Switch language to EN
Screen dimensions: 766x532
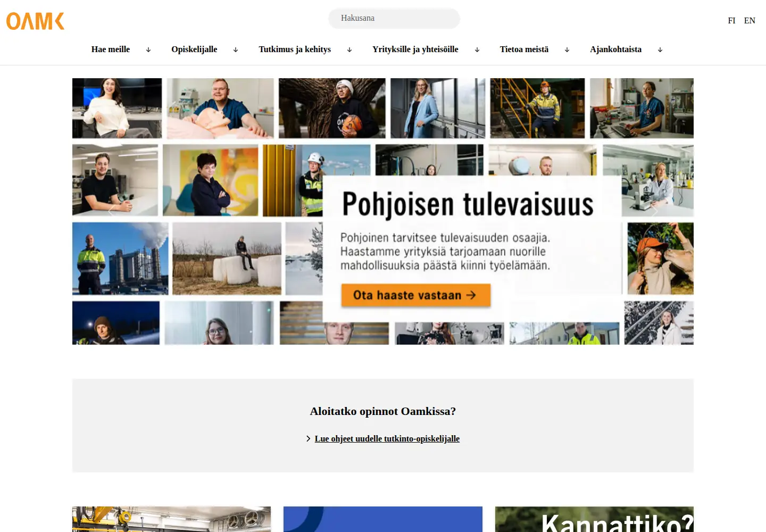pos(750,21)
